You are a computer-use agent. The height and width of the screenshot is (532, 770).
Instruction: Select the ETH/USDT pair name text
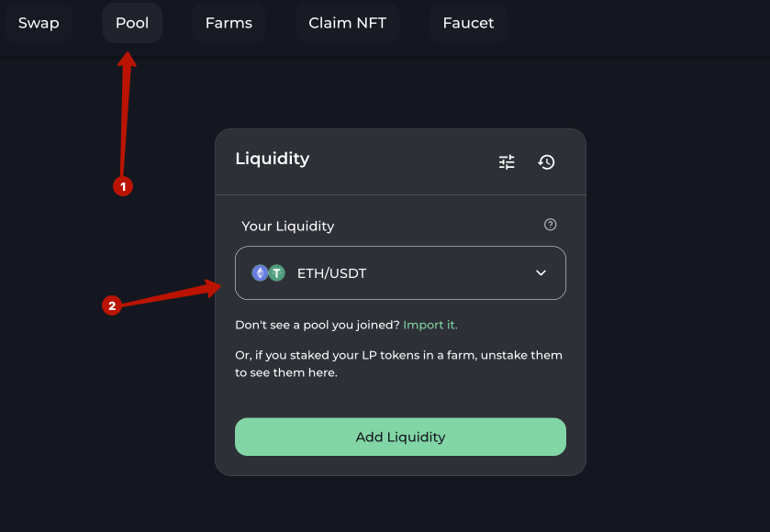[x=331, y=273]
